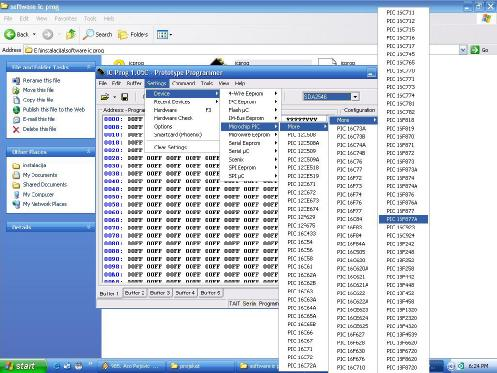Open Search in the Explorer toolbar
Viewport: 497px width, 373px height.
tap(98, 34)
